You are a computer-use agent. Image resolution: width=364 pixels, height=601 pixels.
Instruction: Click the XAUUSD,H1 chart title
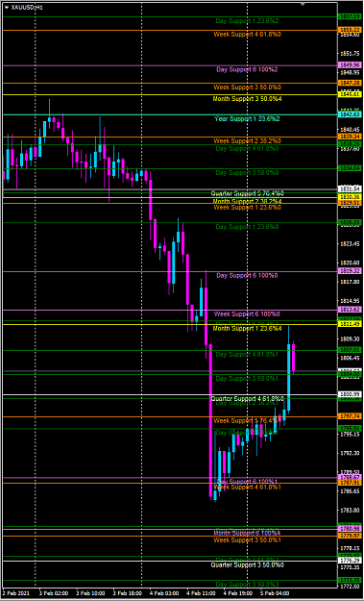pos(27,7)
